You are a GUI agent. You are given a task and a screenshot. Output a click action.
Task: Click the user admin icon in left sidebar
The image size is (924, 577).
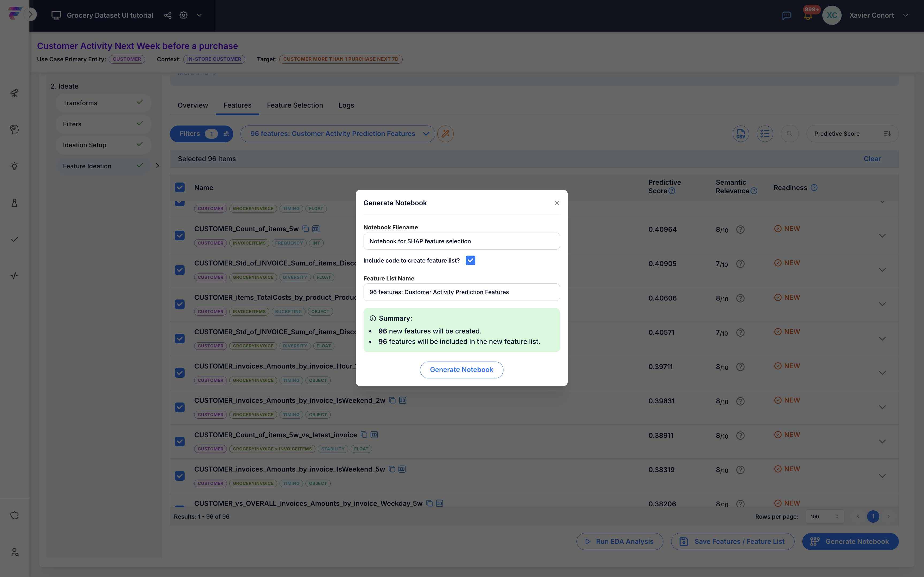(14, 552)
